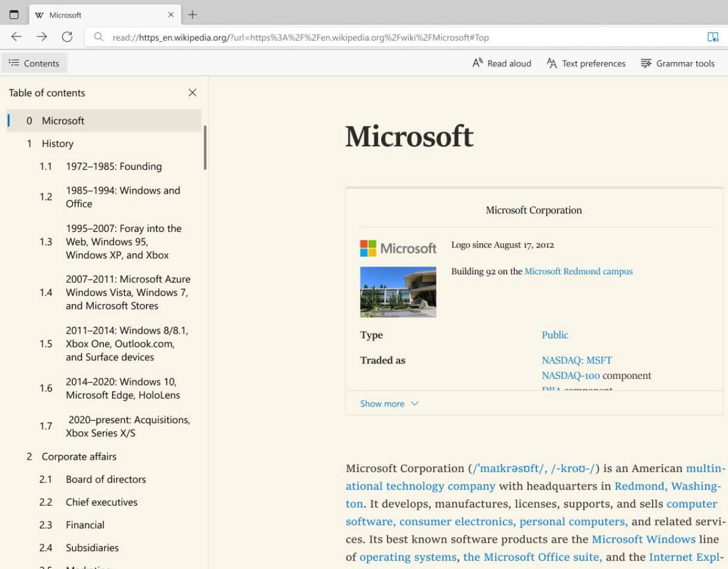
Task: Click the Microsoft Corporation infobox title
Action: click(x=534, y=210)
